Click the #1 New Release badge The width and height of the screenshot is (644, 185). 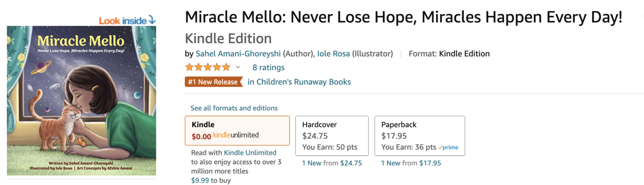pos(214,82)
